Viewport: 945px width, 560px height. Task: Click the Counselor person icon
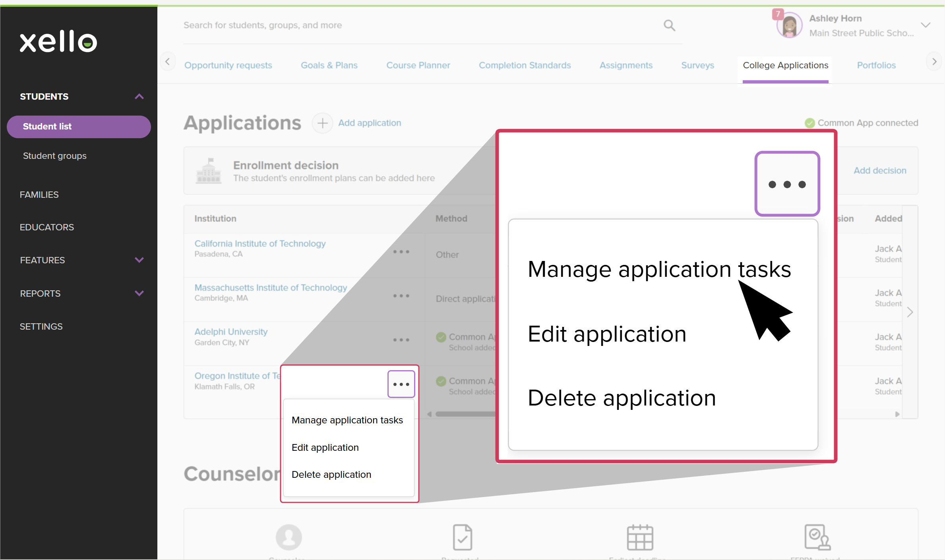click(289, 537)
